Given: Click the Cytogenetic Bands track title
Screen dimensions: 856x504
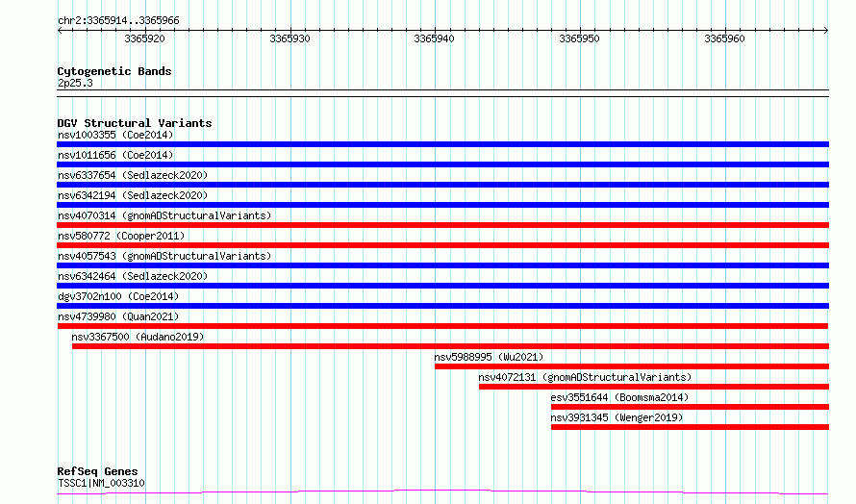Looking at the screenshot, I should coord(114,71).
